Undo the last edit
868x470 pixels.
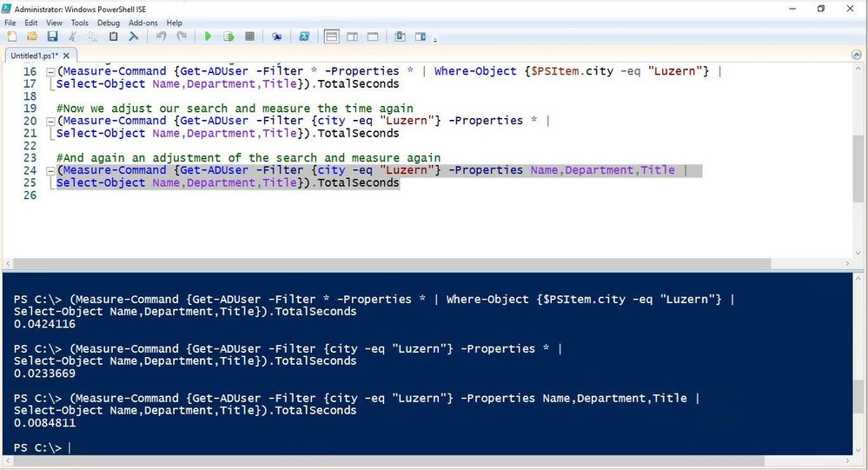(x=161, y=36)
